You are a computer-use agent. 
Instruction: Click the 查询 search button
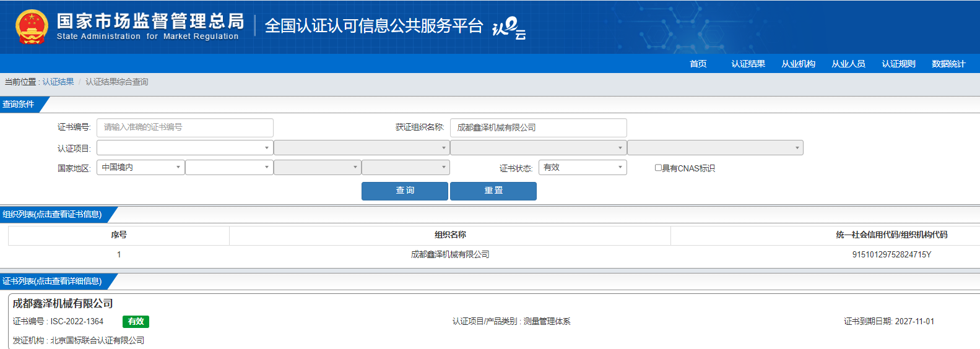[x=405, y=191]
